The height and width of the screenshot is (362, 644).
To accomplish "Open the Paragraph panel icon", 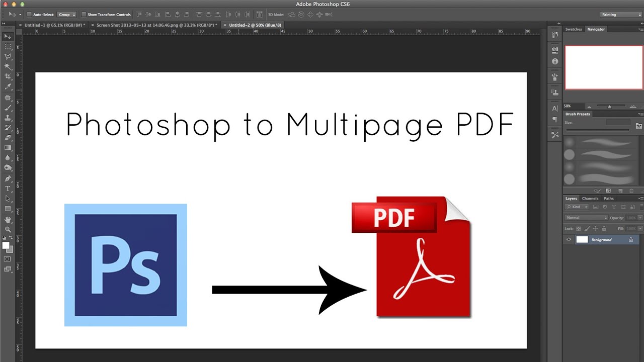I will pos(555,120).
